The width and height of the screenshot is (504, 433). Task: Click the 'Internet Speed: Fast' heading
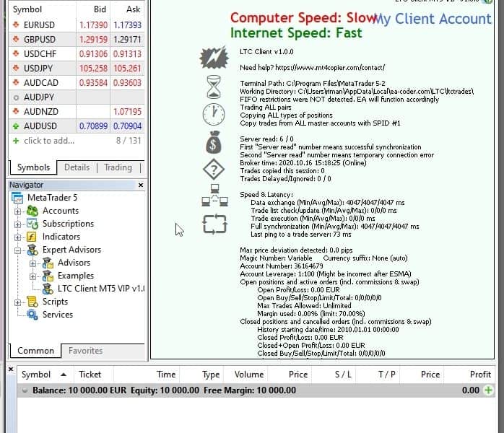(x=296, y=32)
